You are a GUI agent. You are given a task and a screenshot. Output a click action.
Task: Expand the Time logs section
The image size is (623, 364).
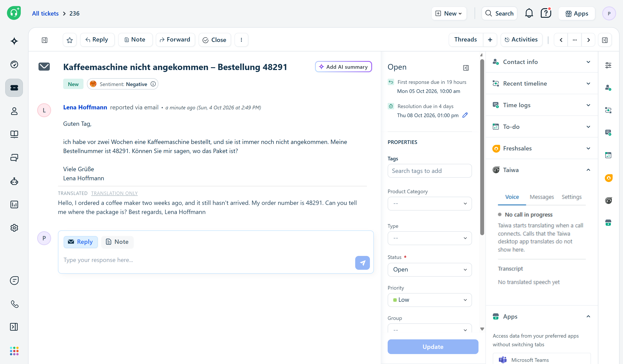coord(542,105)
